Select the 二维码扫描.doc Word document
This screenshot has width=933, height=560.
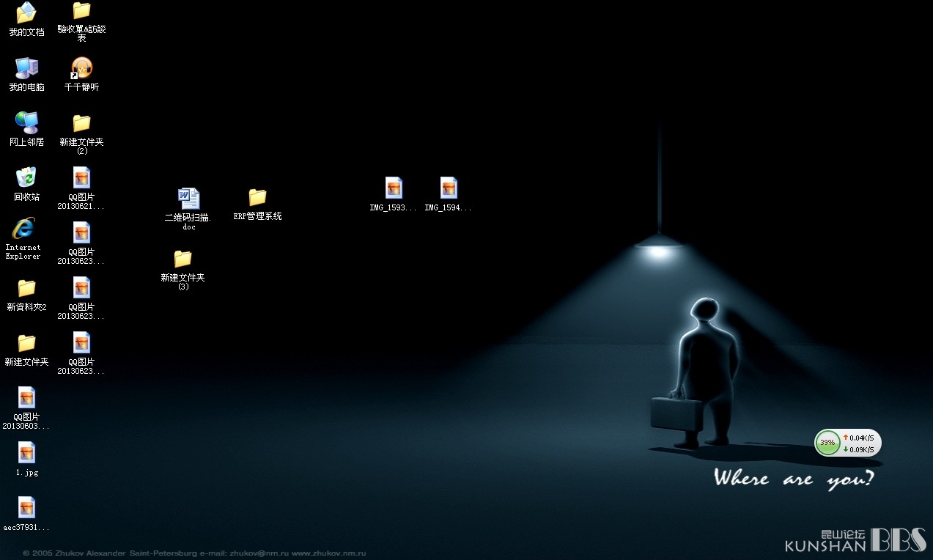pos(188,199)
